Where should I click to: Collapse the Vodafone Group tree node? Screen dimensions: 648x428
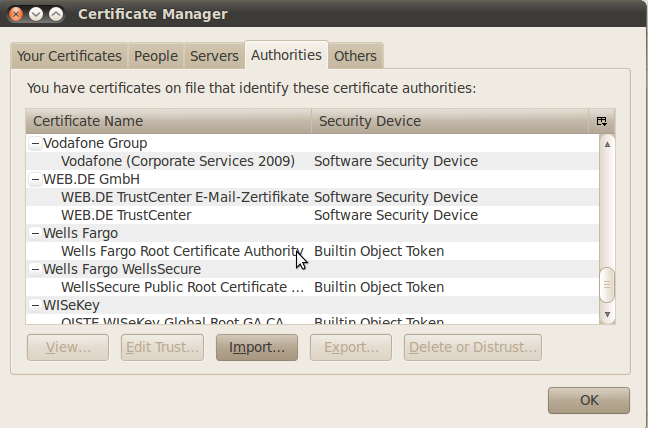(35, 143)
